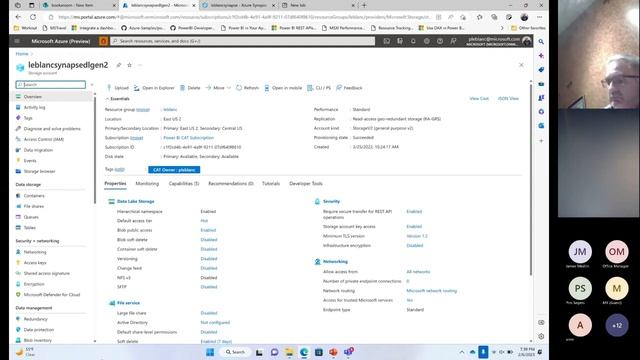Open the Azure notifications bell
The height and width of the screenshot is (360, 640).
tap(413, 41)
